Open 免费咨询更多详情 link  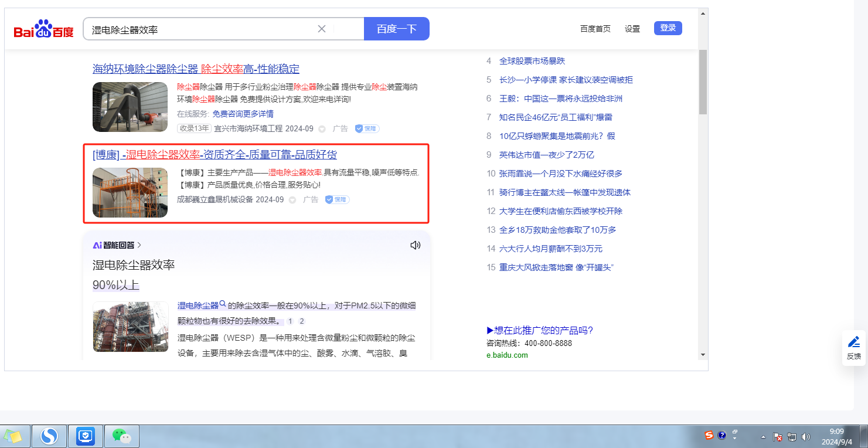point(243,114)
